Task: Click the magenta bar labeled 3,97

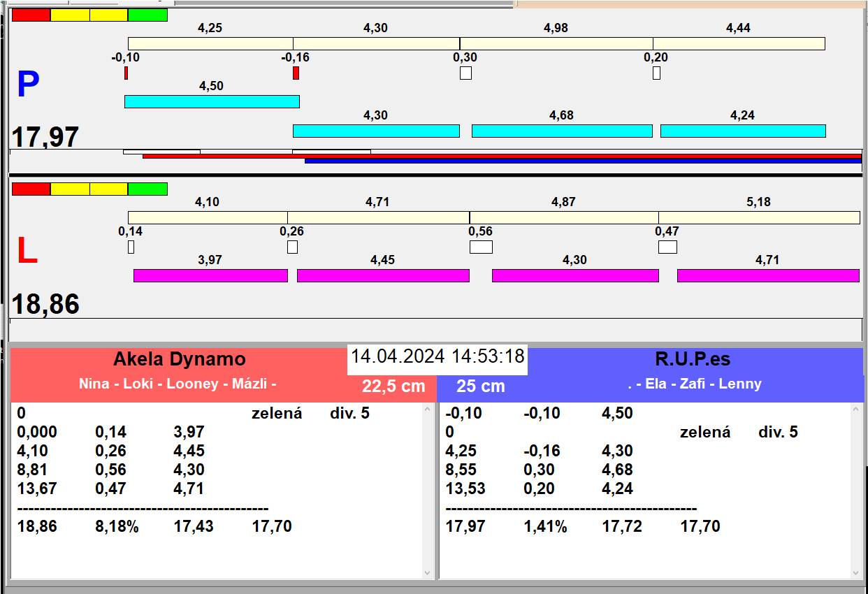Action: [210, 275]
